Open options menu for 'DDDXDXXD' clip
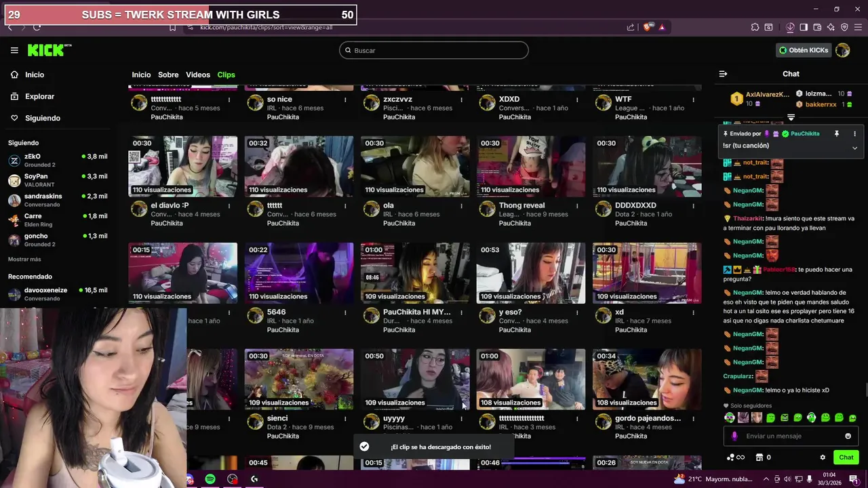This screenshot has width=868, height=488. click(693, 205)
